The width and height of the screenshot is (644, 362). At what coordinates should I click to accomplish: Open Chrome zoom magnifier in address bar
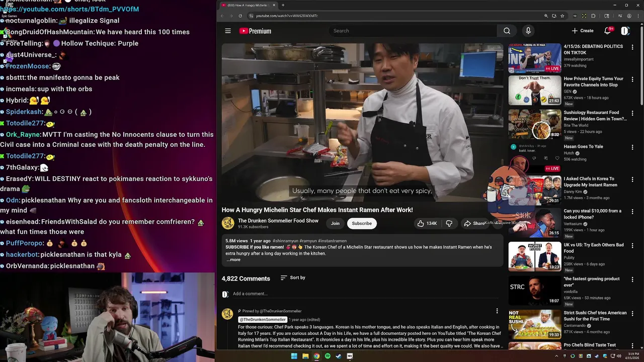[546, 16]
